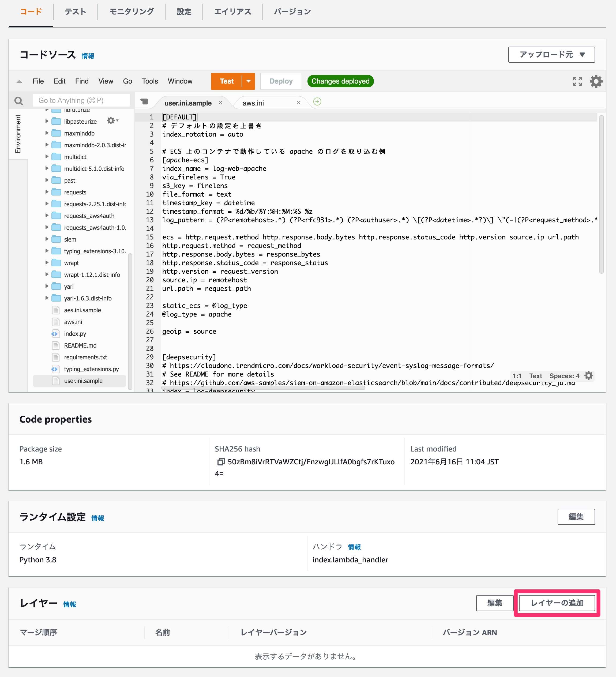This screenshot has height=677, width=616.
Task: Toggle fullscreen mode for the code editor
Action: tap(577, 81)
